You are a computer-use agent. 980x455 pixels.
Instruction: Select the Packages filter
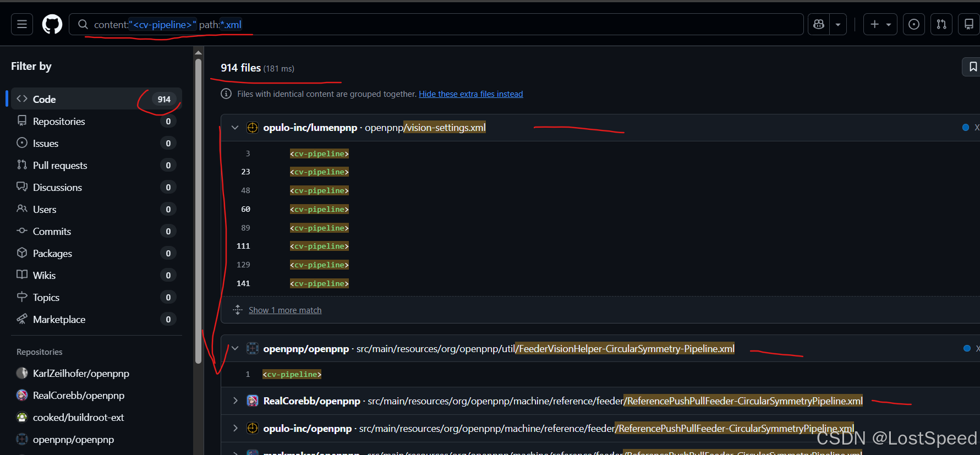point(96,253)
